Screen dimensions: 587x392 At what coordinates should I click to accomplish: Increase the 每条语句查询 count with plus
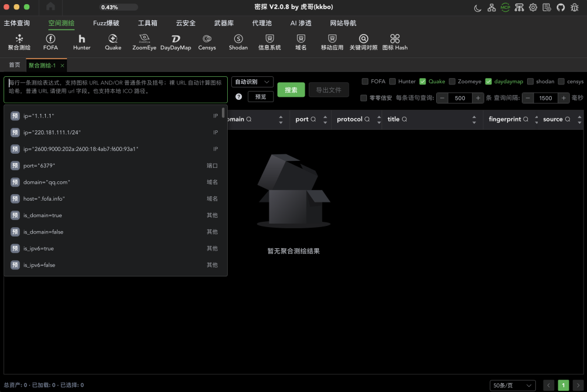tap(478, 98)
